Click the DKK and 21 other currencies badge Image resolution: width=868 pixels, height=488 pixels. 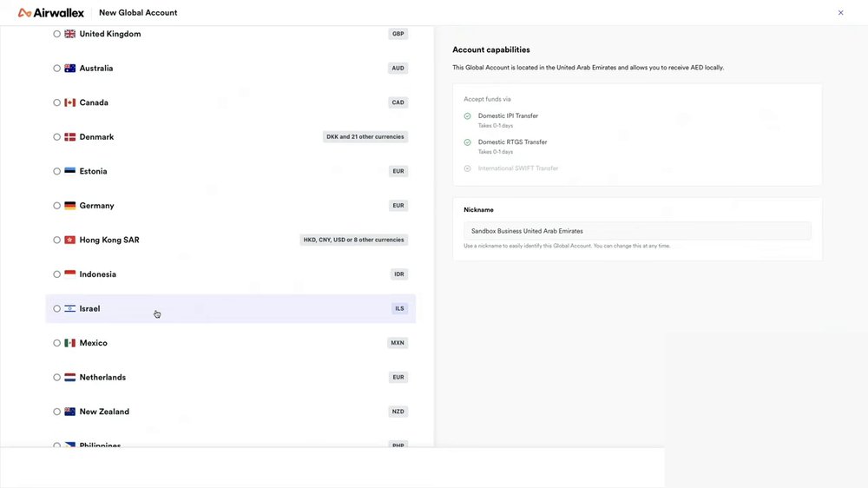pos(365,137)
